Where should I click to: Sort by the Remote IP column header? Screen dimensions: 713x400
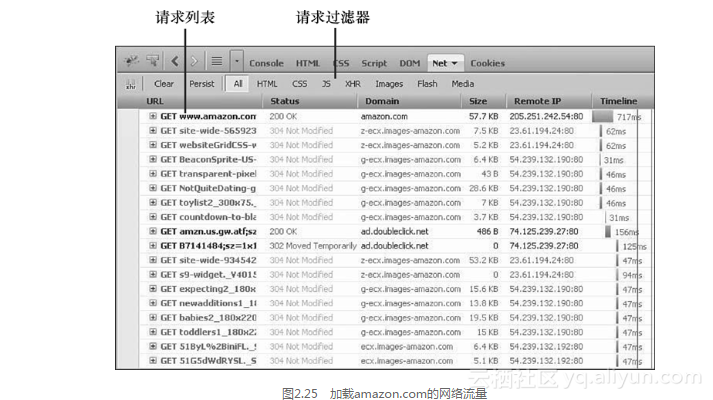537,101
